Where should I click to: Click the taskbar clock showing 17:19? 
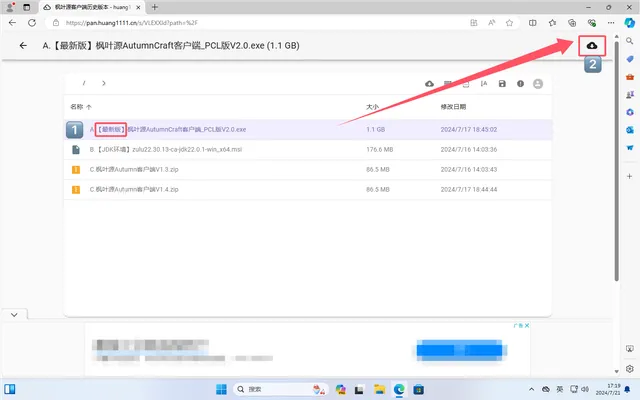[x=608, y=389]
